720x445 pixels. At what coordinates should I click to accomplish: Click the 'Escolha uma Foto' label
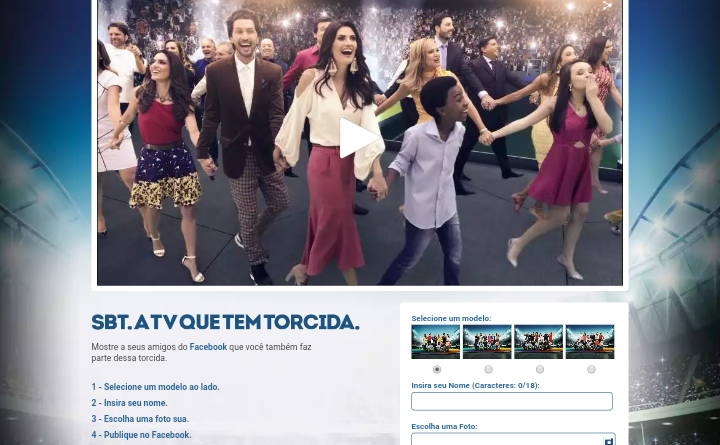point(444,426)
